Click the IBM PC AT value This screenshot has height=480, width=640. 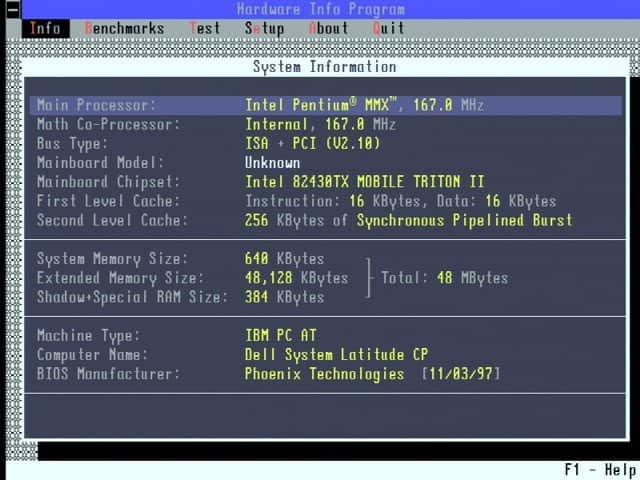tap(280, 336)
